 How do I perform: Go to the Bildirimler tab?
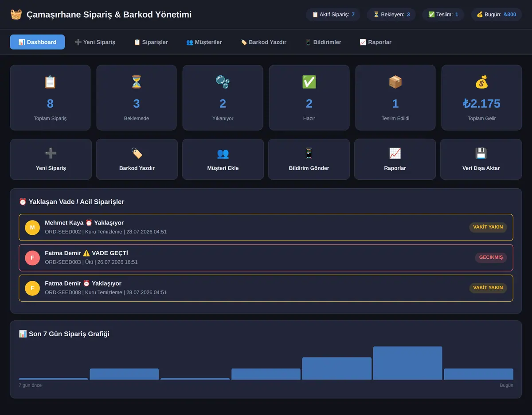pos(323,42)
